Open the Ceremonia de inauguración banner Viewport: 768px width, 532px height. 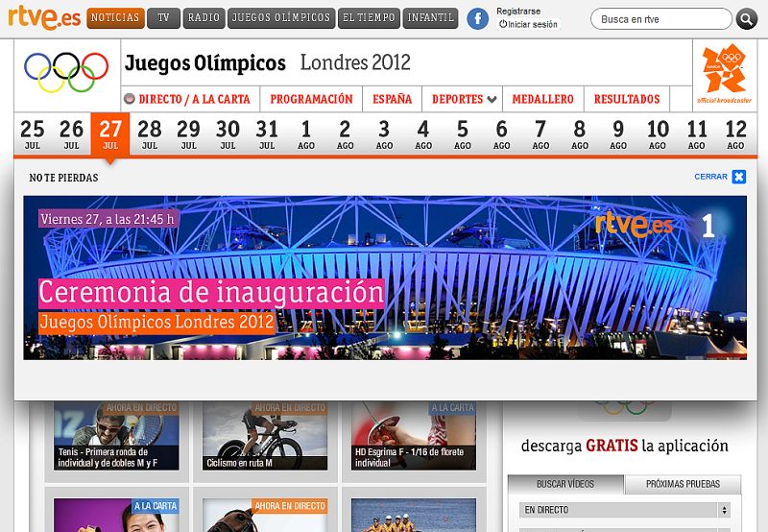click(x=384, y=278)
